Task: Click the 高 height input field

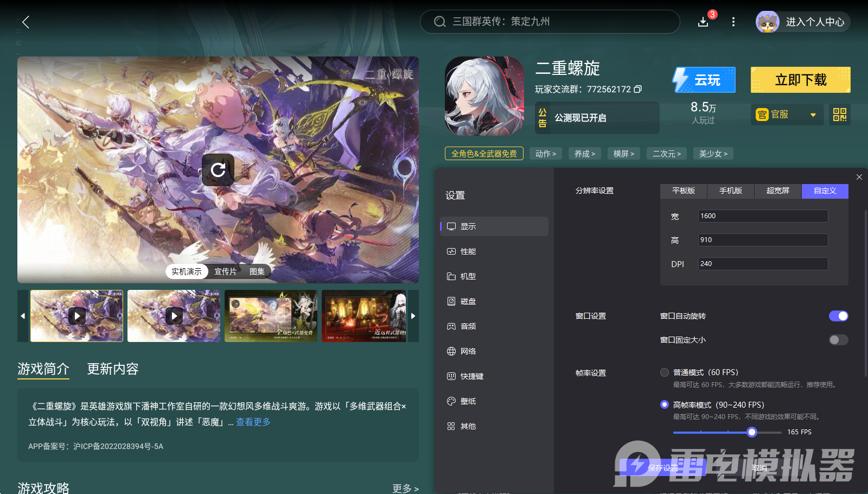Action: tap(763, 240)
